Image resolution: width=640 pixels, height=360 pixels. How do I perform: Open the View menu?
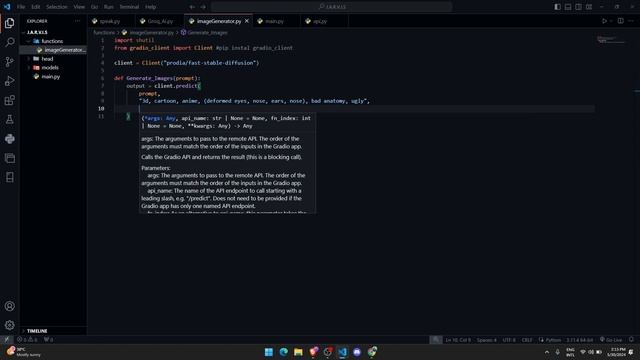click(79, 7)
